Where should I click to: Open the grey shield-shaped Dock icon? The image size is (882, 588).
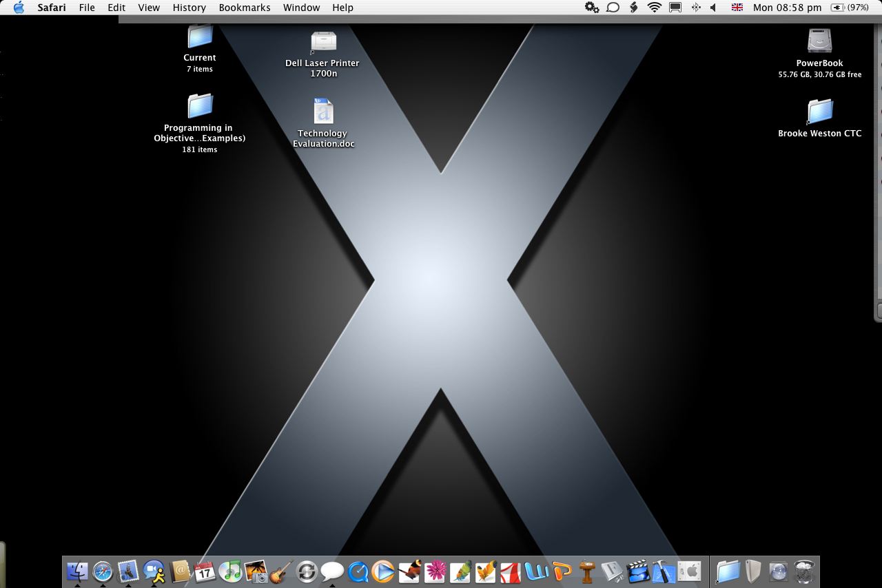(753, 571)
